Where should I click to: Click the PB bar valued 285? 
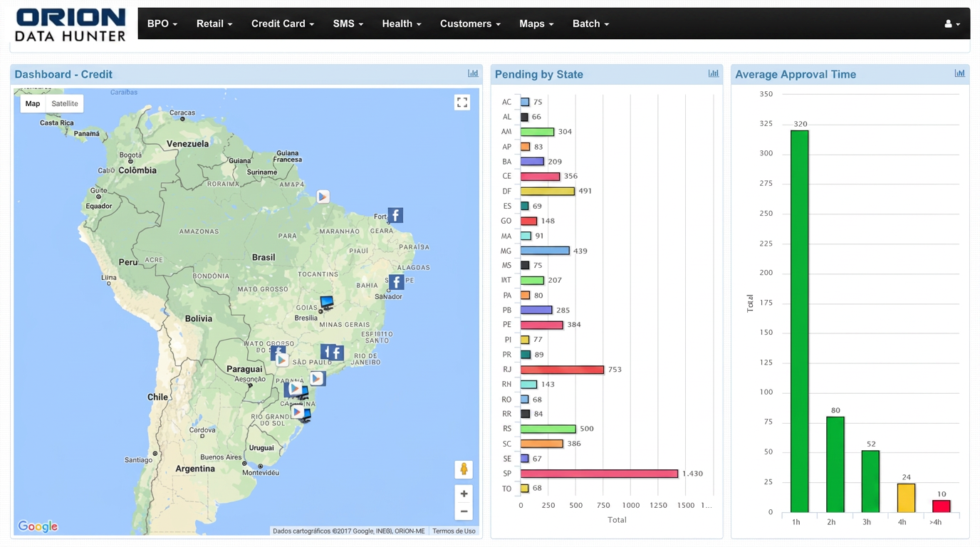pos(536,310)
